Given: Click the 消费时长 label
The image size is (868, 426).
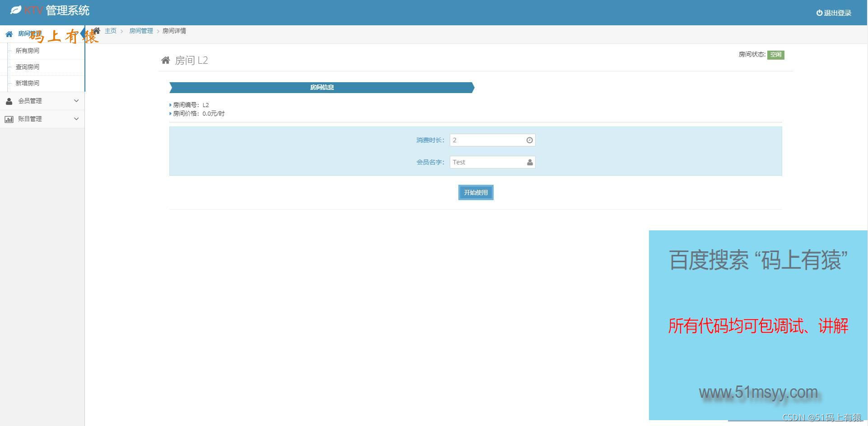Looking at the screenshot, I should [430, 140].
